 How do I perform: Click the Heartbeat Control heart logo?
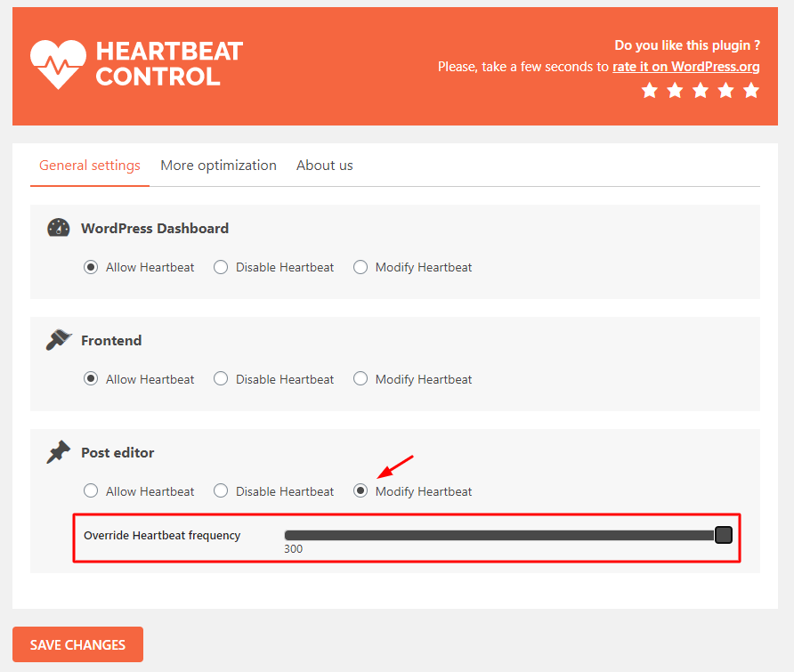tap(58, 64)
